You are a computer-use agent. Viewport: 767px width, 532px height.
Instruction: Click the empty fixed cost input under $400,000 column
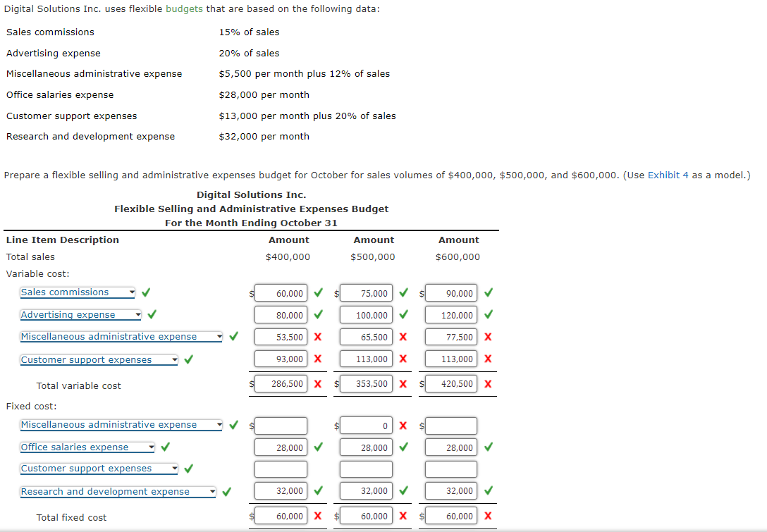[x=281, y=425]
